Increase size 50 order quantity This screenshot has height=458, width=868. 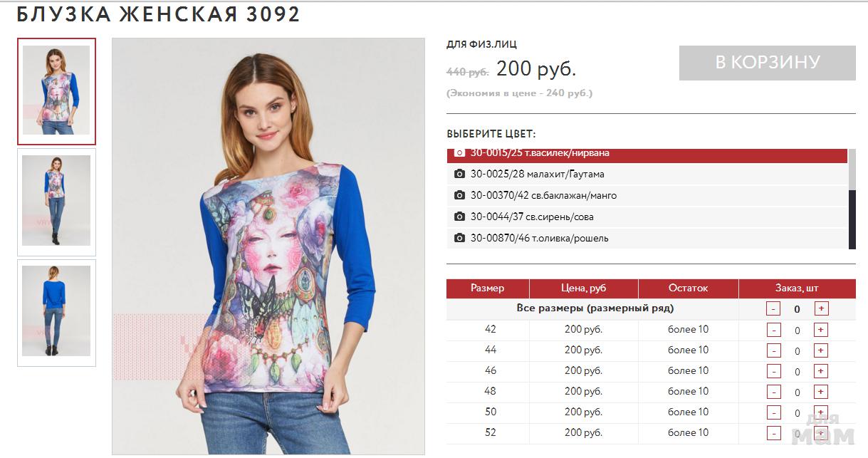click(821, 412)
